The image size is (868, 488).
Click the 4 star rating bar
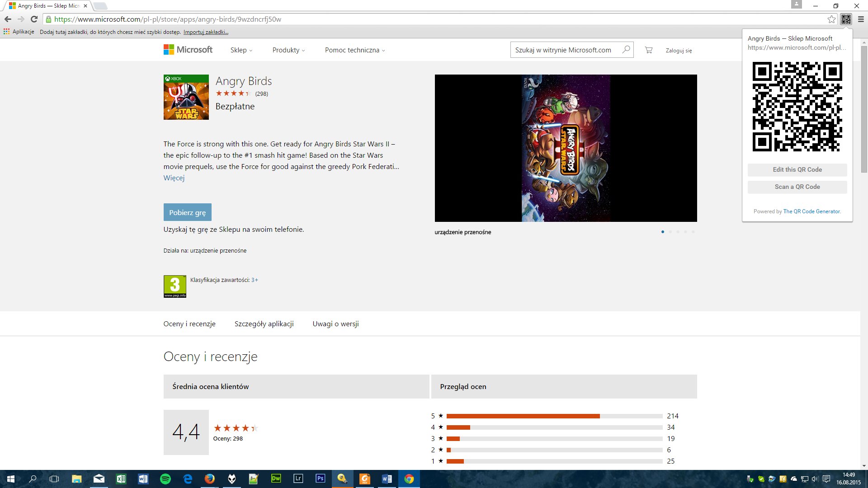tap(555, 427)
